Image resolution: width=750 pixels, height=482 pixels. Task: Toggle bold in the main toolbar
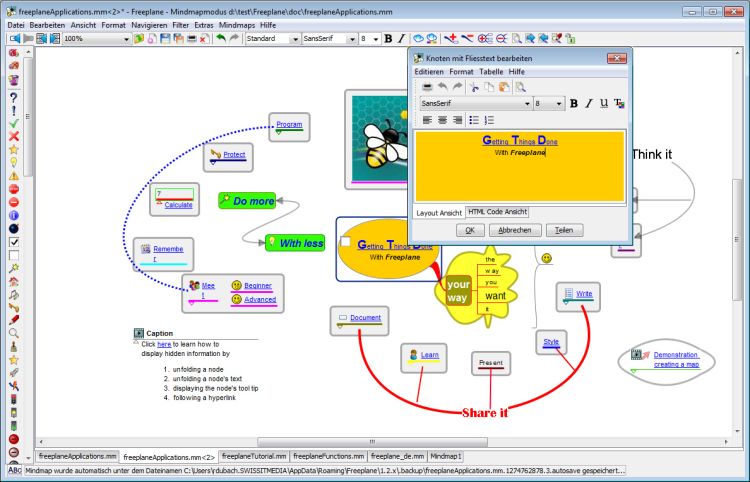(388, 38)
